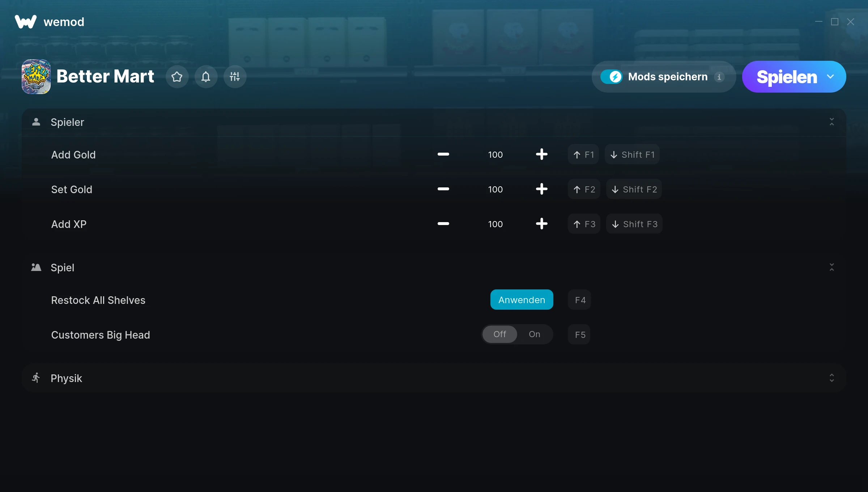This screenshot has height=492, width=868.
Task: Click the Physik running figure icon
Action: click(36, 378)
